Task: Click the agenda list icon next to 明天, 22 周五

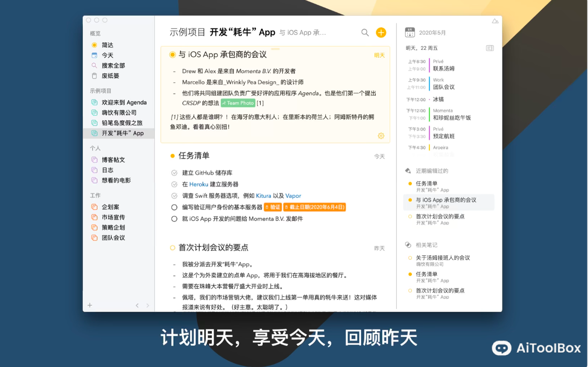Action: coord(490,47)
